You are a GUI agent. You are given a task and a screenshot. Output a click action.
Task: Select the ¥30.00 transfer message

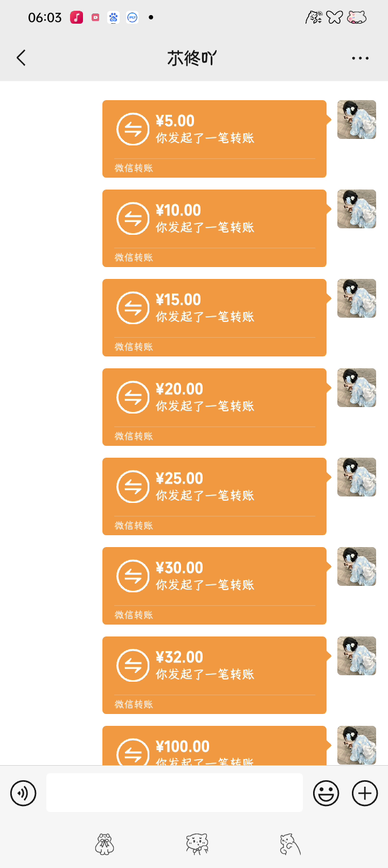click(214, 585)
